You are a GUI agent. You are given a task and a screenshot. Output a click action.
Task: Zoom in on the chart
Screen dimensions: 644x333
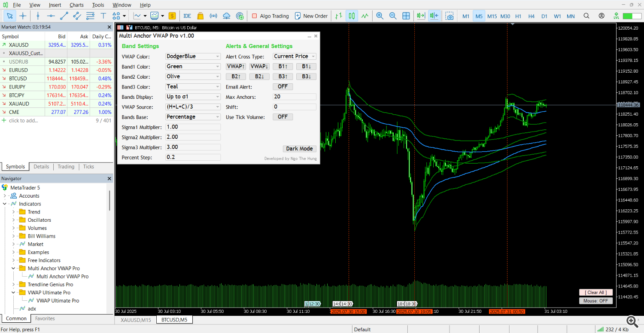[380, 16]
